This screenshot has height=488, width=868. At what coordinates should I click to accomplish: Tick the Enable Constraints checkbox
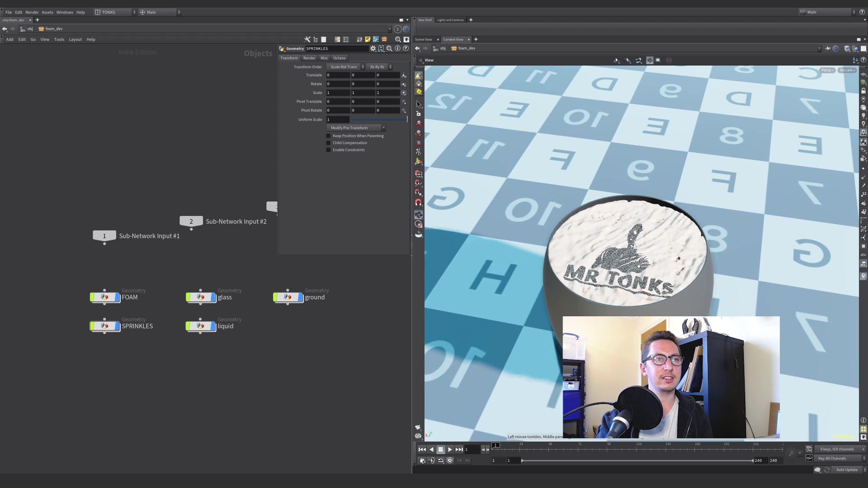tap(329, 150)
